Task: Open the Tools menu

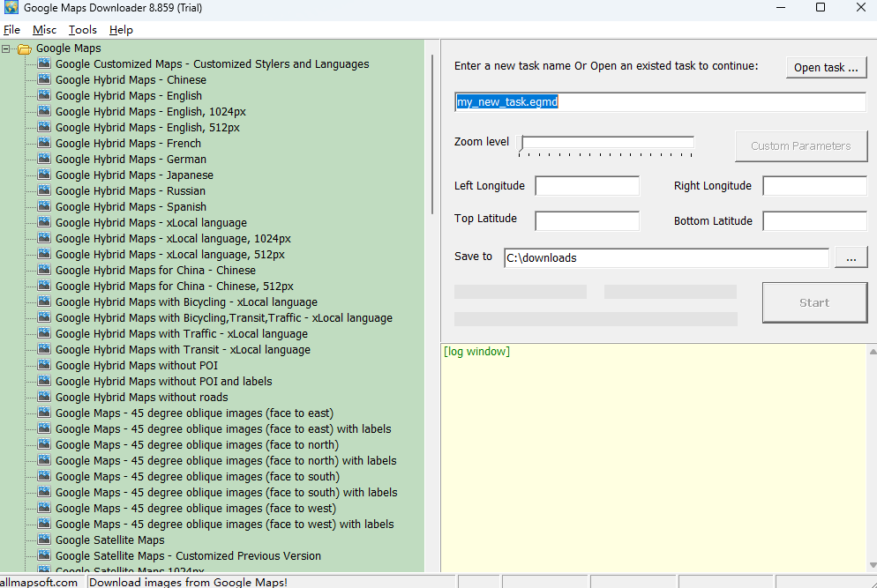Action: pos(82,29)
